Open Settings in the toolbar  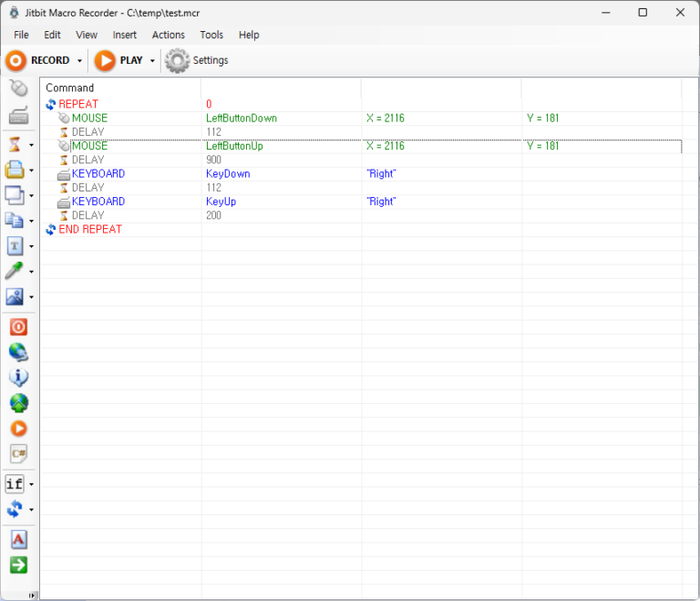click(x=197, y=60)
